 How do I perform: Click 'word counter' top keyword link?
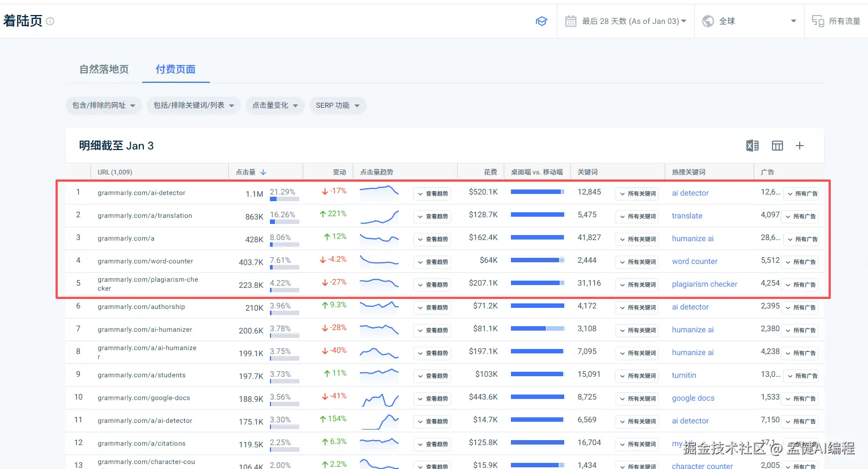point(695,261)
